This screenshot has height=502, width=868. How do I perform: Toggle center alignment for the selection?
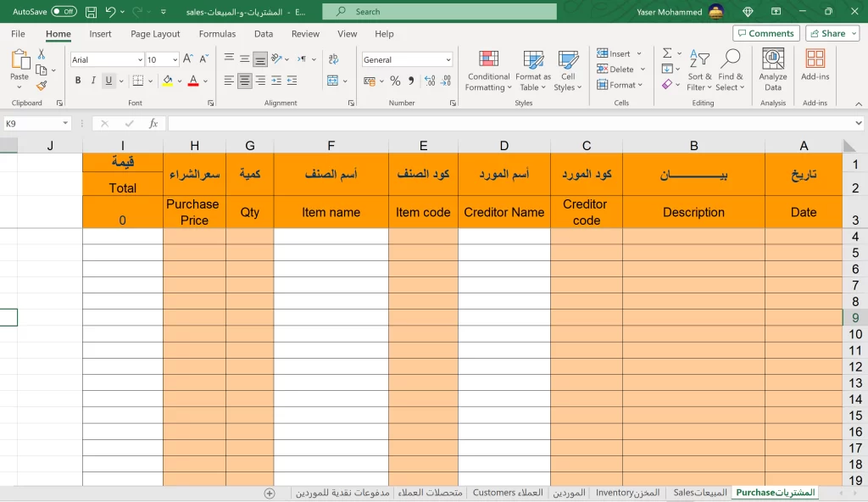[244, 80]
